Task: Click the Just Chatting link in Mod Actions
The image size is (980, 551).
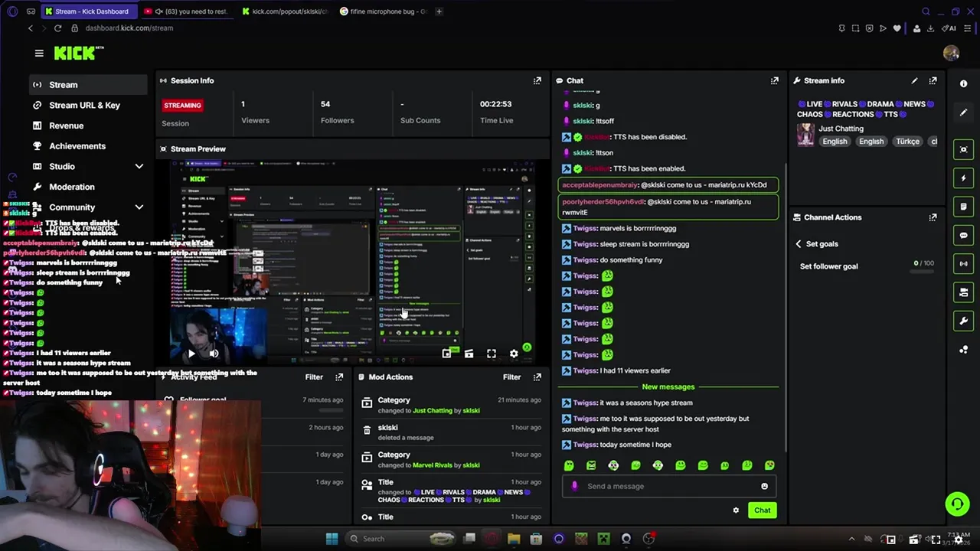Action: tap(433, 411)
